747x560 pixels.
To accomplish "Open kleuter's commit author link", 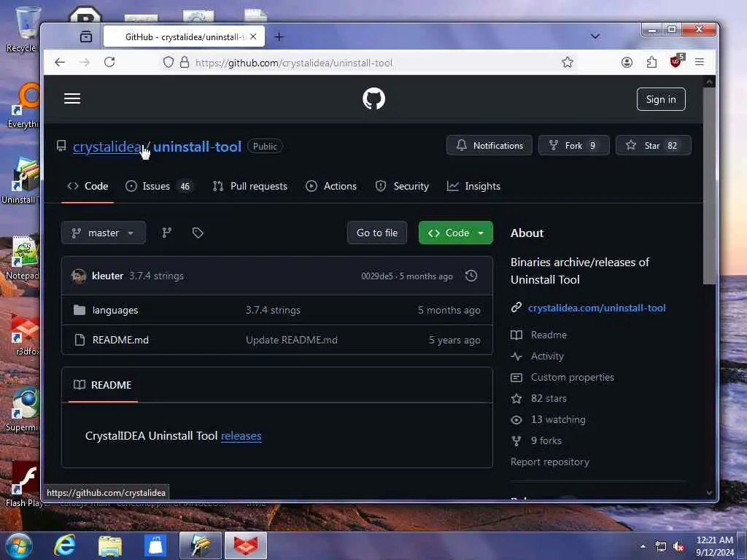I will (x=108, y=276).
